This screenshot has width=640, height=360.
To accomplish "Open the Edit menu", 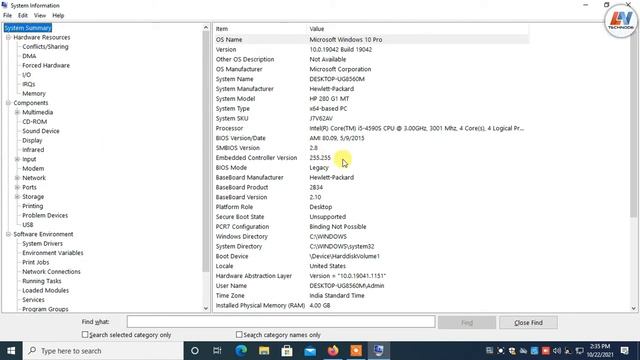I will coord(23,16).
